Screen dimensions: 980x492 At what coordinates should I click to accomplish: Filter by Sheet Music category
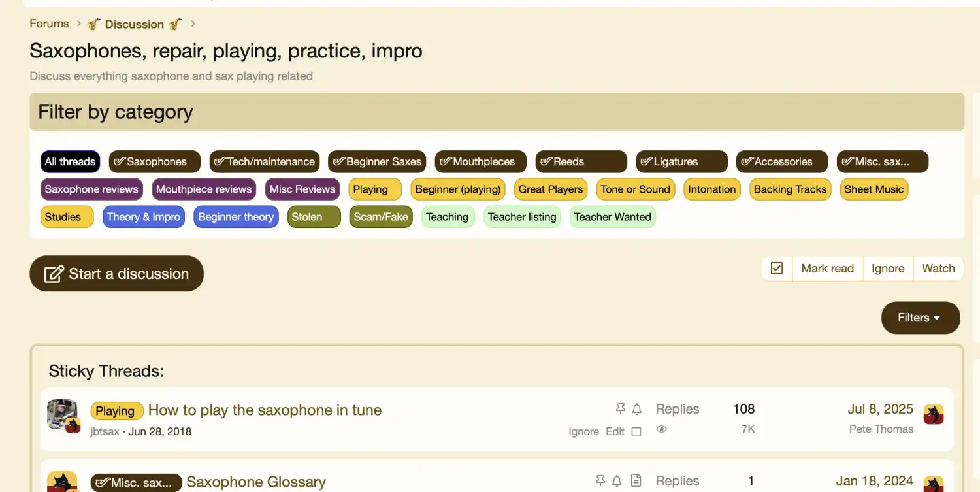tap(874, 189)
